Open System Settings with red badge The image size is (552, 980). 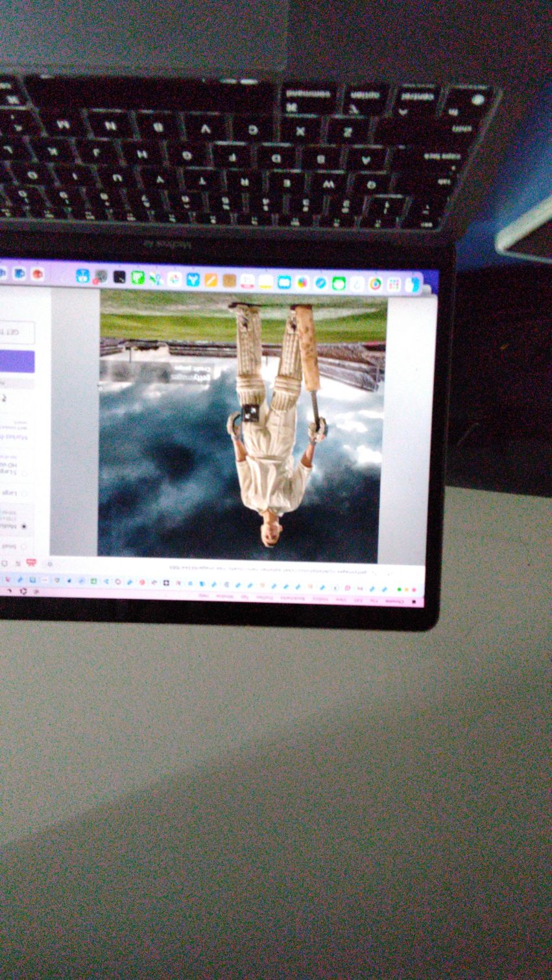[x=101, y=277]
